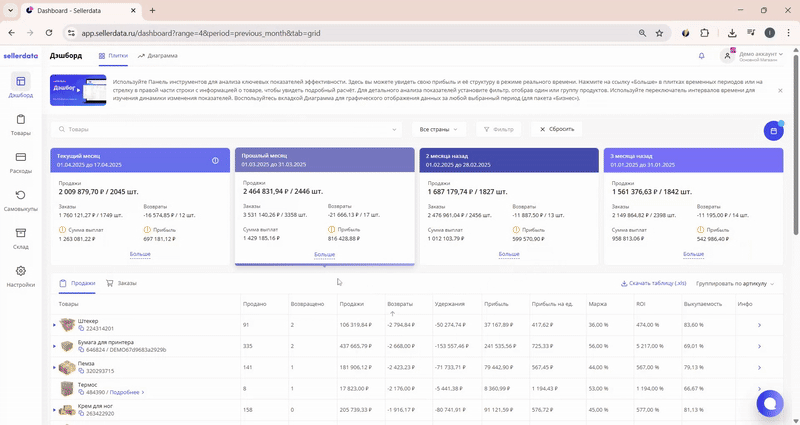Open a new browser tab
Image resolution: width=800 pixels, height=425 pixels.
tap(152, 10)
